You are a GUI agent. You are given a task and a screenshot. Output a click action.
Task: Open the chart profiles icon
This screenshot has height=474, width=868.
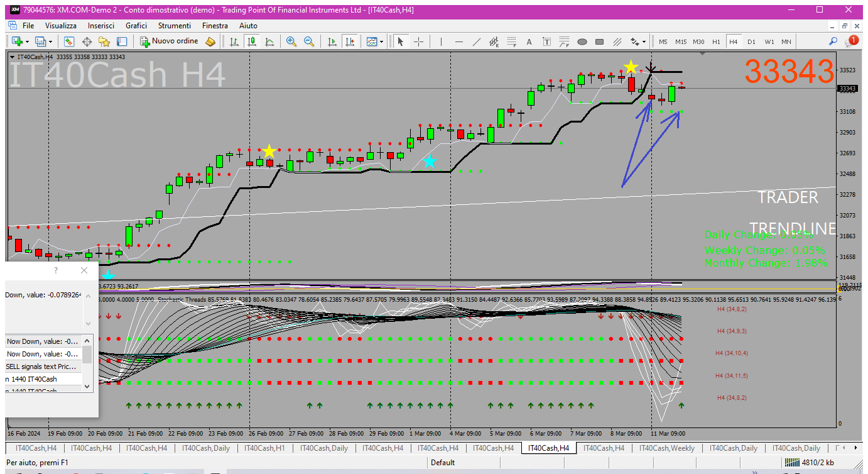point(41,41)
